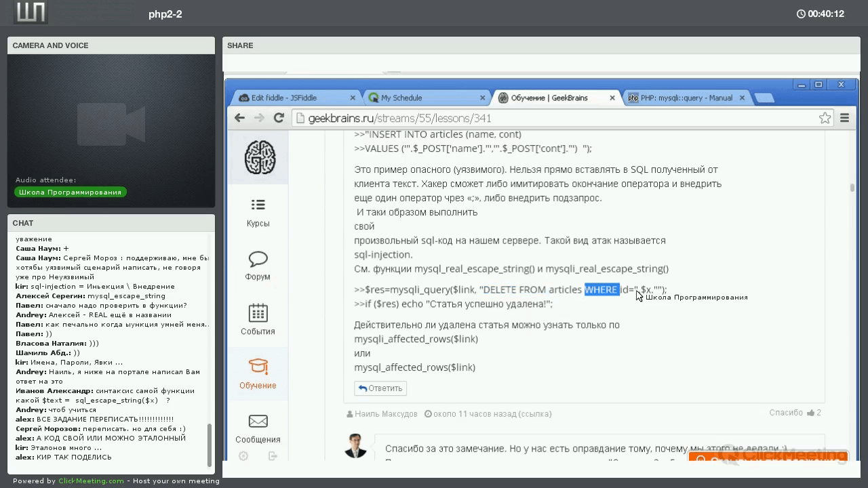
Task: Open the settings gear below the sidebar
Action: point(243,456)
